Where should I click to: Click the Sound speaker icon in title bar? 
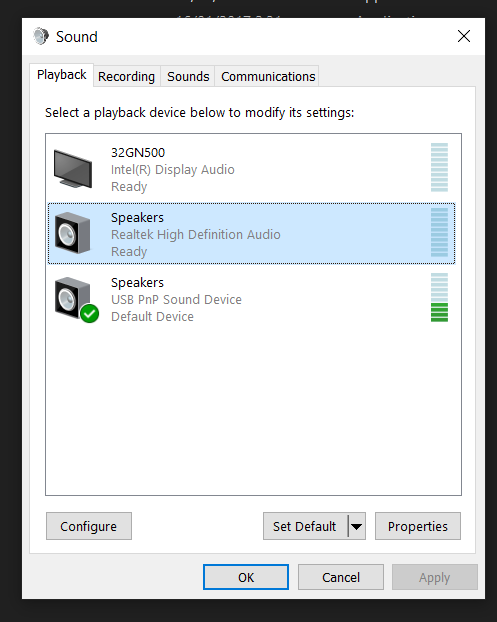point(40,36)
